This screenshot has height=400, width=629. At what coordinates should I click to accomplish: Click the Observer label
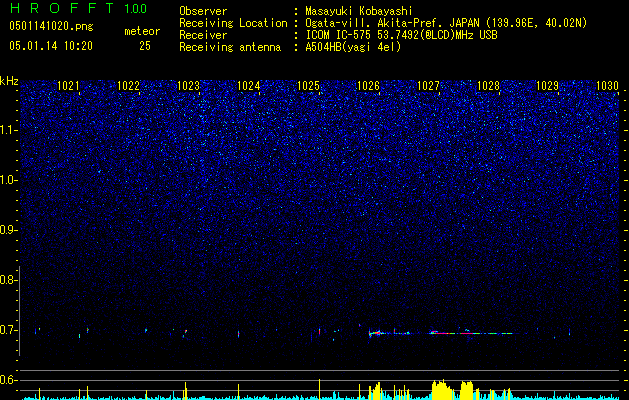pos(203,11)
